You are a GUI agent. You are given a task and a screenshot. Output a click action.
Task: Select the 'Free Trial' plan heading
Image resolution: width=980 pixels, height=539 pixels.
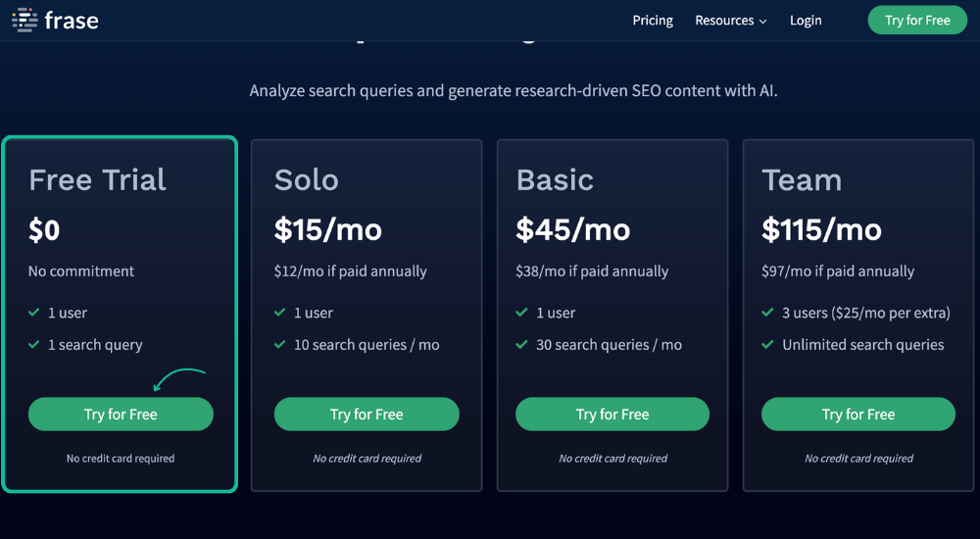tap(97, 180)
